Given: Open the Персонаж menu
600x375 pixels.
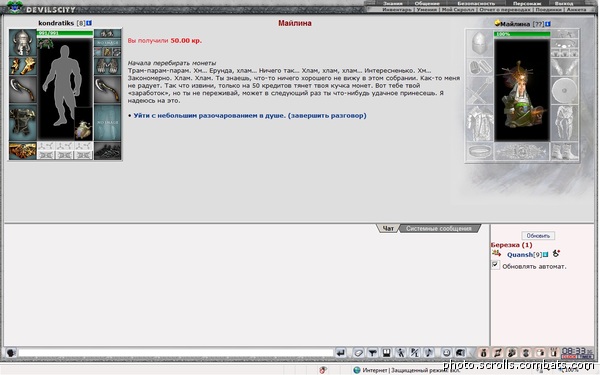Looking at the screenshot, I should [527, 3].
